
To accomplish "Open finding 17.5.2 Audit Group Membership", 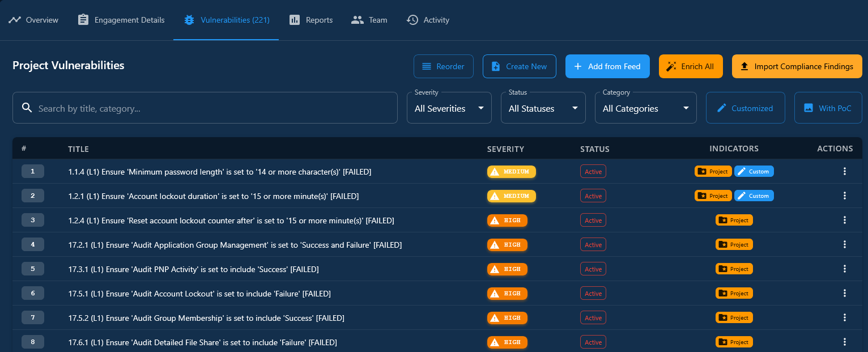I will 206,317.
